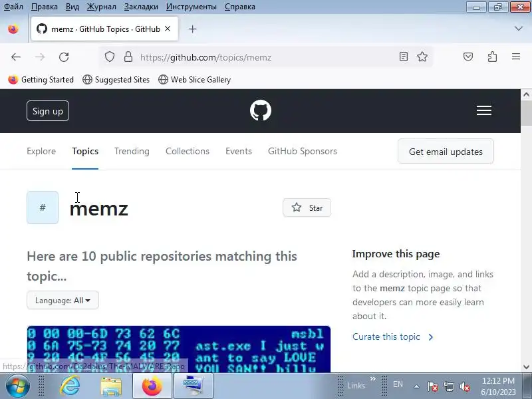
Task: Close the memz GitHub Topics tab
Action: click(168, 29)
